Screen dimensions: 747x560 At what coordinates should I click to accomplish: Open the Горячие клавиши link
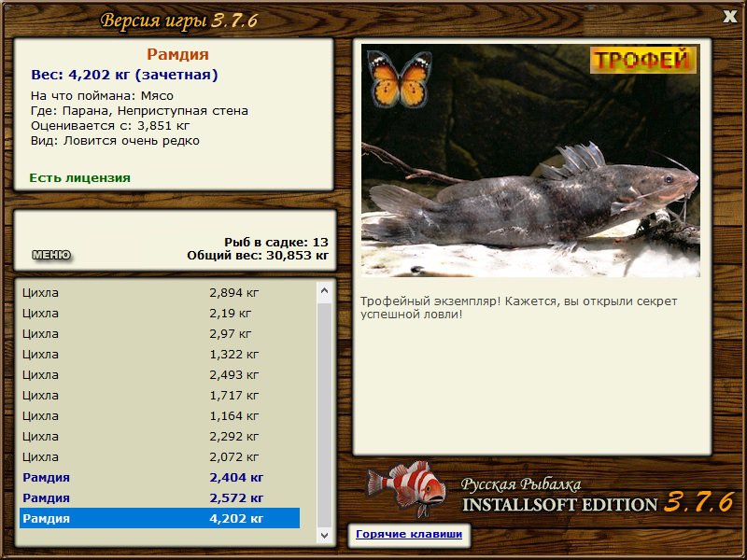tap(409, 534)
